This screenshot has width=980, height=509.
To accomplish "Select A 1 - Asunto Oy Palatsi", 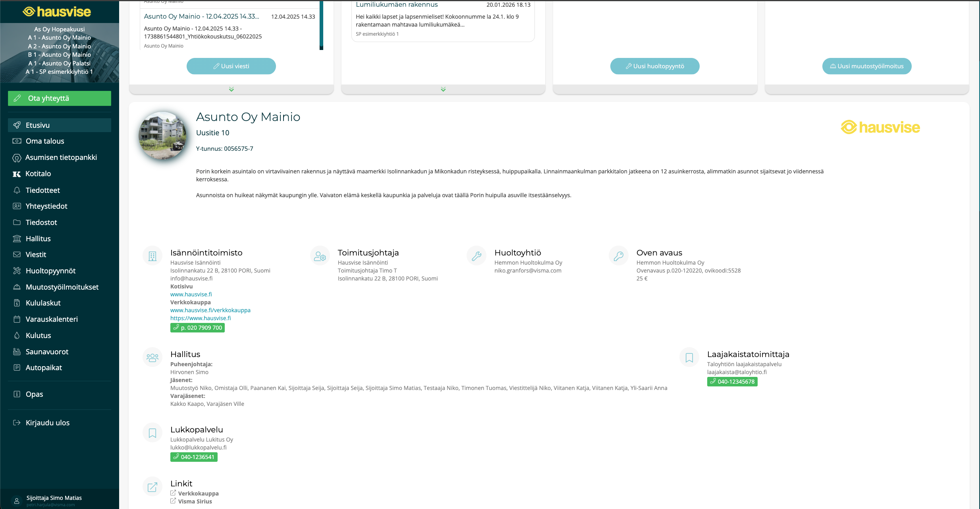I will (60, 63).
